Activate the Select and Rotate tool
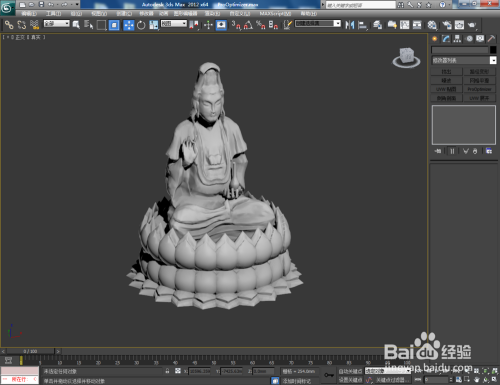The height and width of the screenshot is (385, 500). (141, 25)
